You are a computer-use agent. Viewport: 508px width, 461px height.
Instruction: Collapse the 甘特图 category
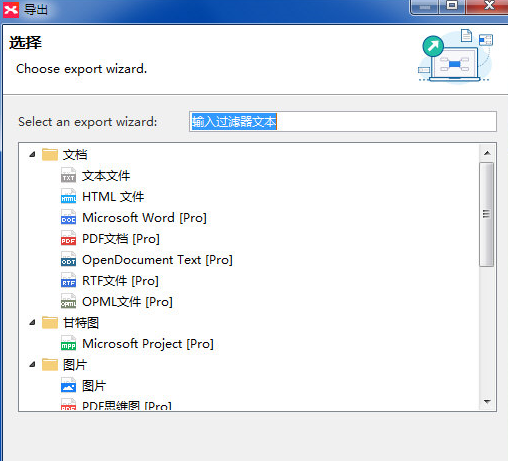(32, 322)
